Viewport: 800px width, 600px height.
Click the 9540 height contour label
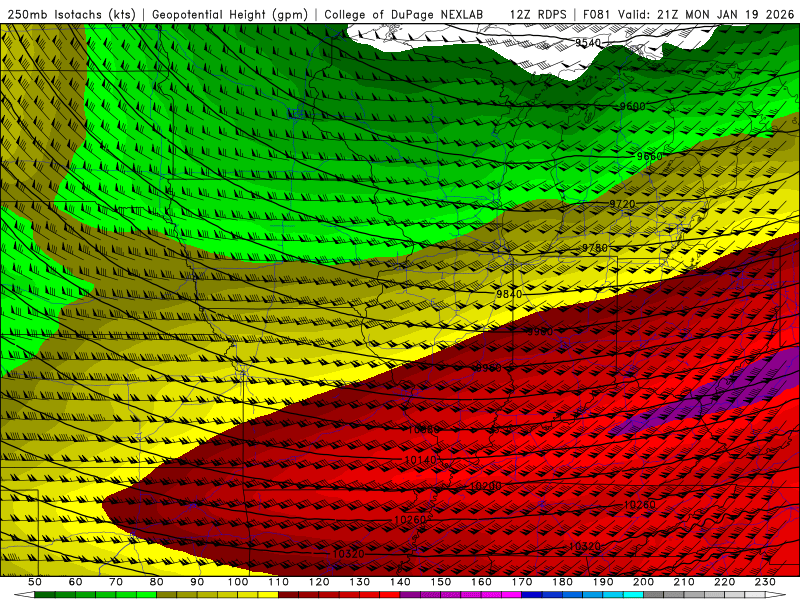pos(588,43)
